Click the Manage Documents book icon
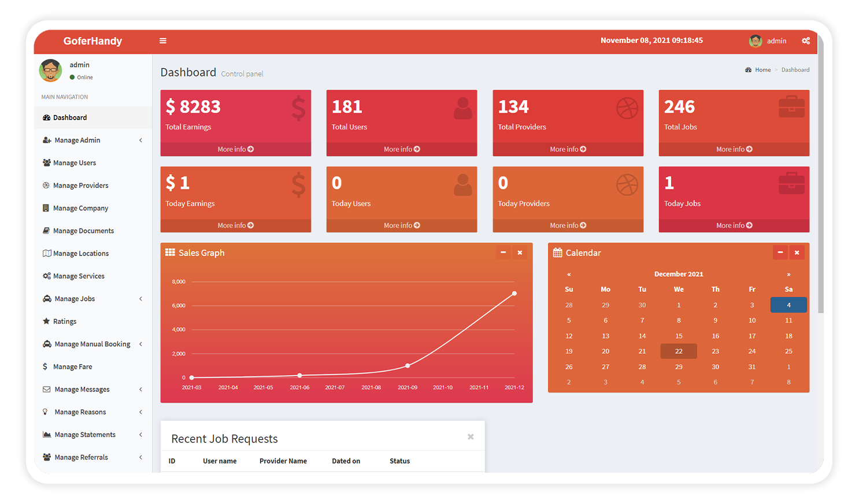This screenshot has width=859, height=504. pos(46,231)
